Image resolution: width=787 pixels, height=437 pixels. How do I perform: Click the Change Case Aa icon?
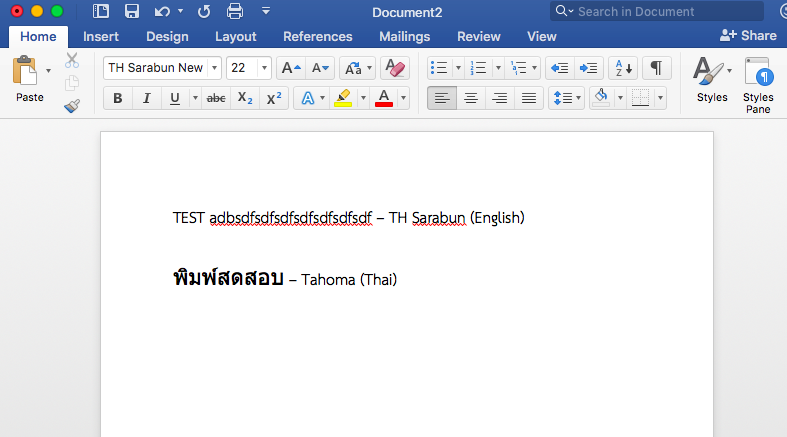pos(353,68)
